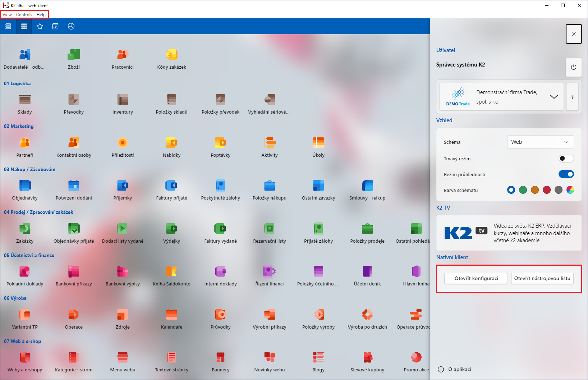Open the Příležitosti module
The height and width of the screenshot is (380, 588).
tap(123, 143)
